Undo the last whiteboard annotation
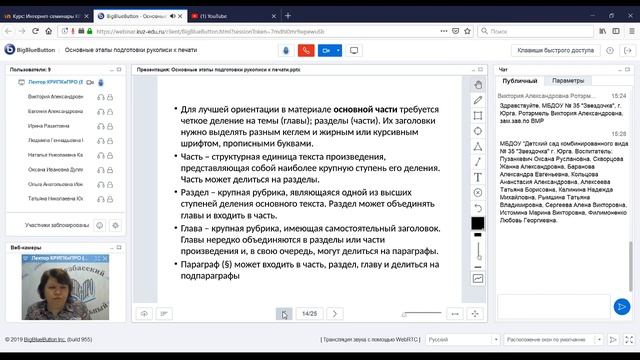 [478, 208]
